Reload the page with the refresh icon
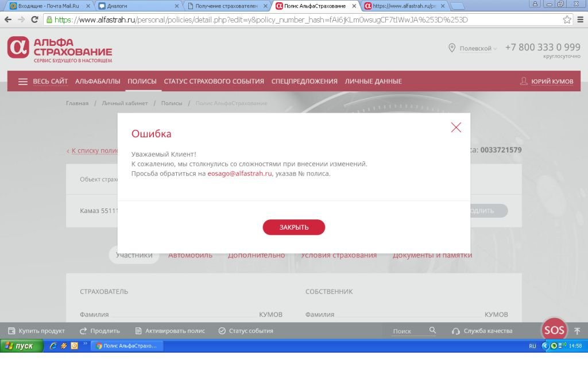This screenshot has height=371, width=588. point(34,20)
